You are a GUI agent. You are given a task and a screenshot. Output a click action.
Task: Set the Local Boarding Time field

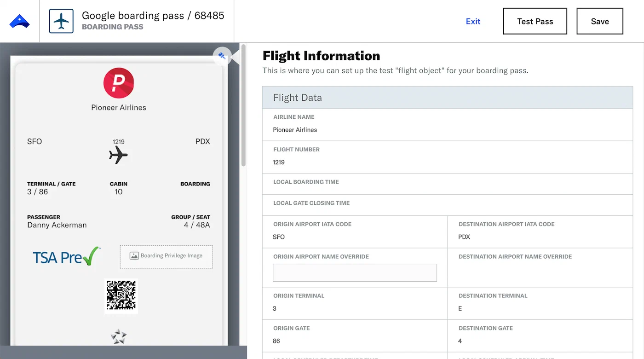click(x=447, y=184)
